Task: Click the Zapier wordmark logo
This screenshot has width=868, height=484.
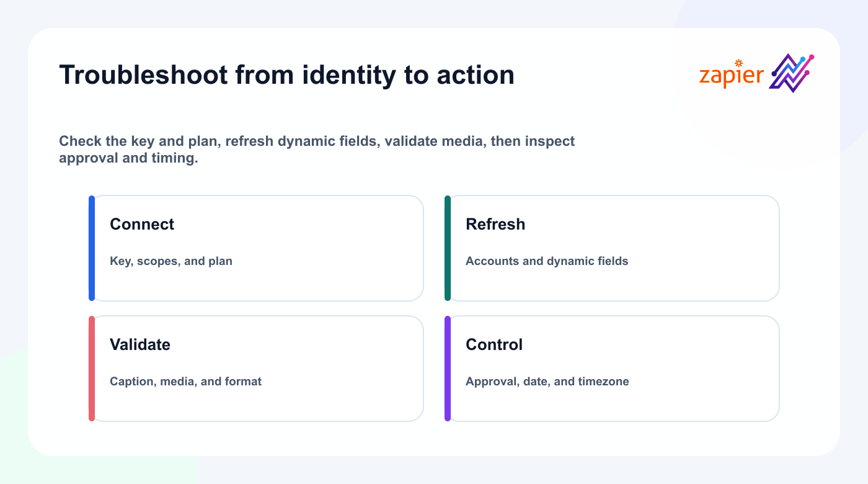Action: (732, 73)
